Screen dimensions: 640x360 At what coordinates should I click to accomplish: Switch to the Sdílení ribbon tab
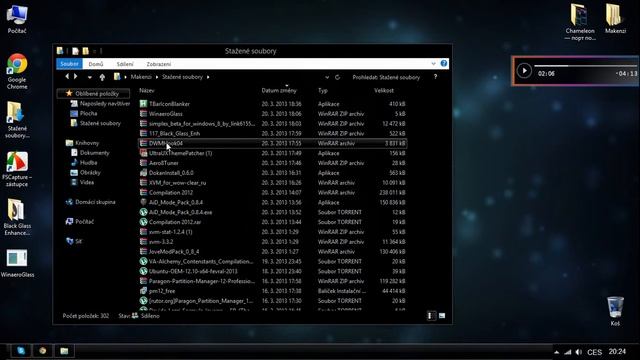pos(125,64)
